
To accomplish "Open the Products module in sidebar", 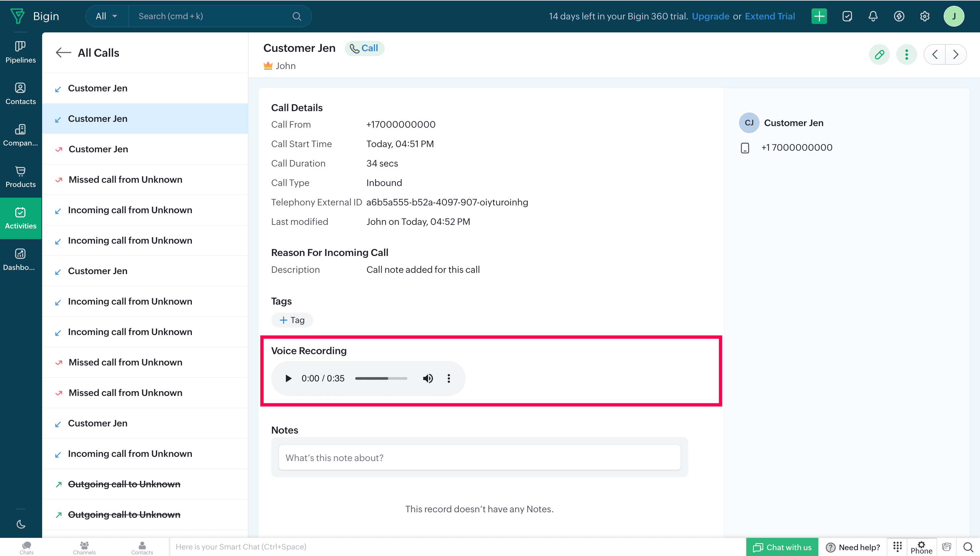I will point(21,177).
